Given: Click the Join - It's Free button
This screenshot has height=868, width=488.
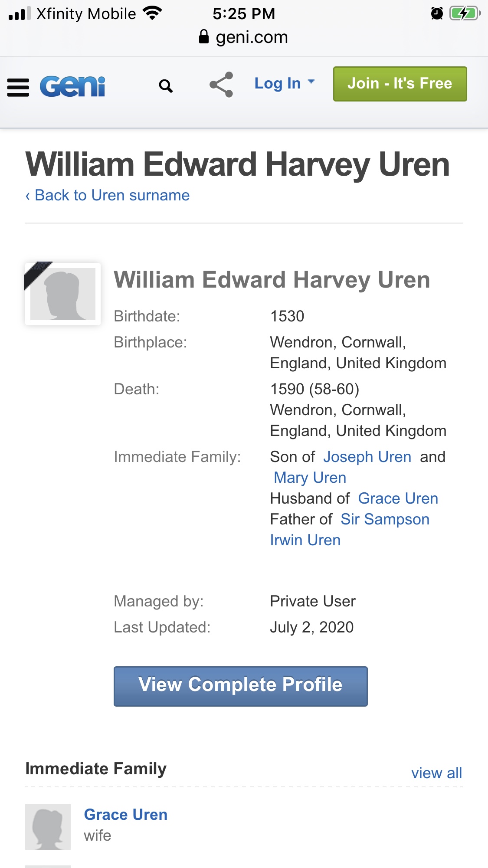Looking at the screenshot, I should click(x=400, y=84).
